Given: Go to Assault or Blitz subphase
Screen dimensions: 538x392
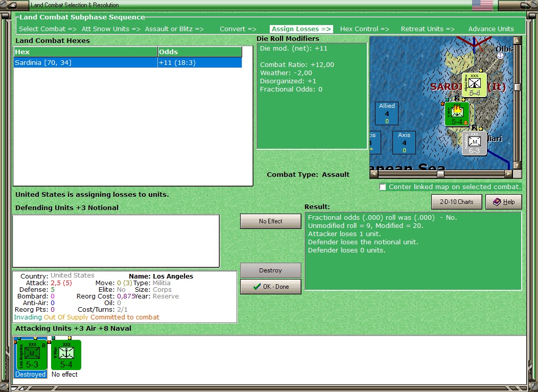Looking at the screenshot, I should [x=174, y=29].
